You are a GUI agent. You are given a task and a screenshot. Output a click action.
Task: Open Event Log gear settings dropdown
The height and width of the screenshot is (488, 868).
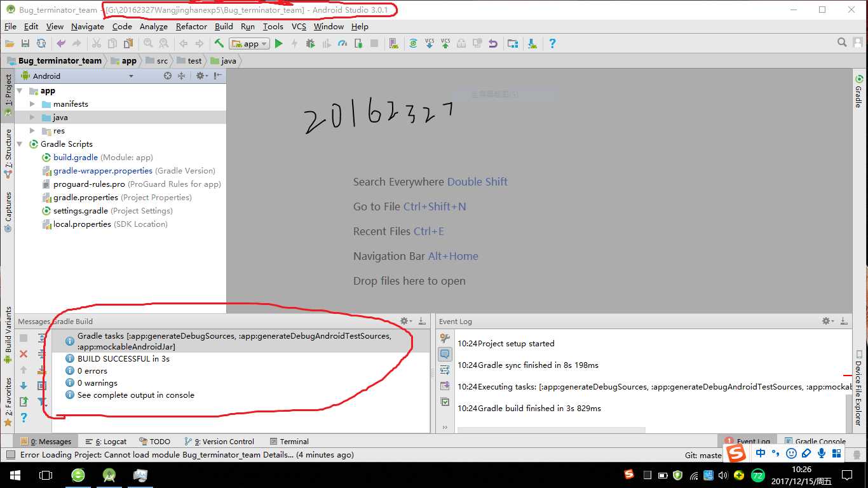827,321
